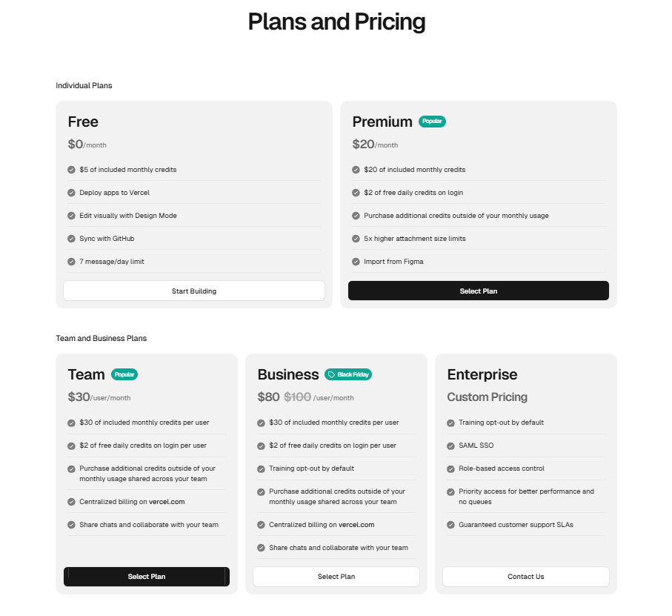
Task: Click the checkmark beside Business "Training opt-out by default"
Action: [261, 468]
